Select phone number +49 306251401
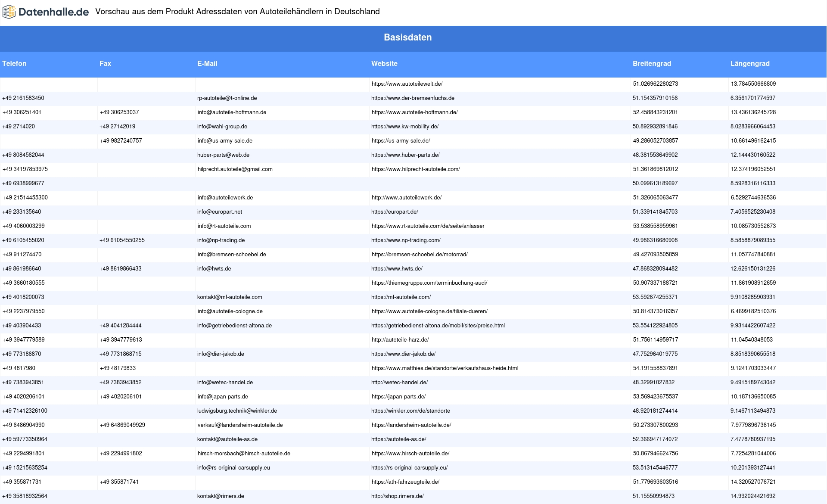Image resolution: width=827 pixels, height=504 pixels. point(22,112)
